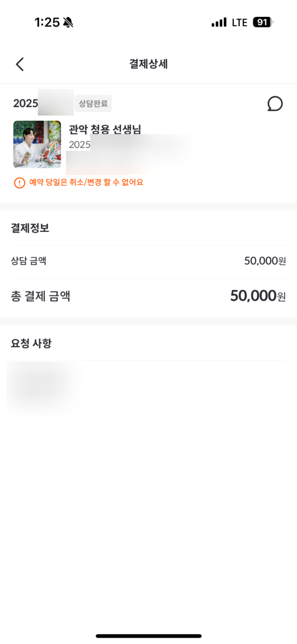Tap the muted bell icon in status bar
Viewport: 297px width, 644px height.
tap(68, 22)
